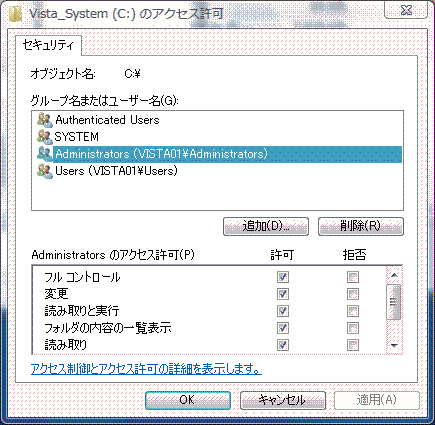Open the セキュリティ tab
Viewport: 435px width, 425px height.
48,46
